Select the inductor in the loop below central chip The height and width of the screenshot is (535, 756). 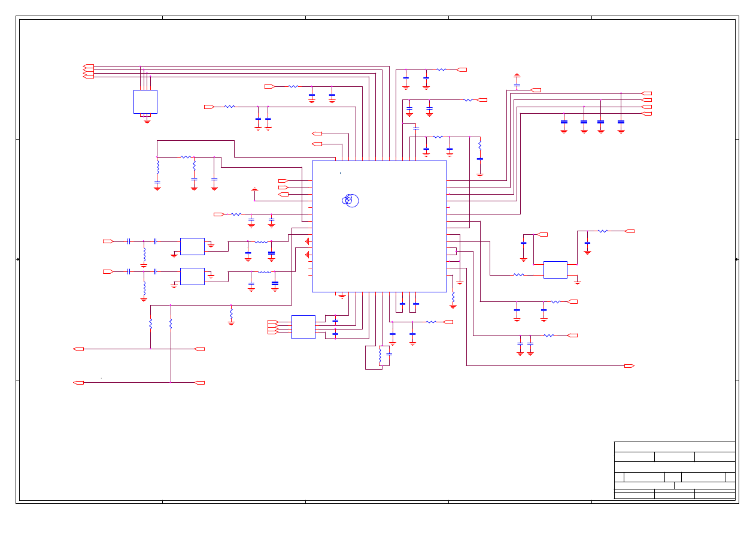click(x=379, y=356)
